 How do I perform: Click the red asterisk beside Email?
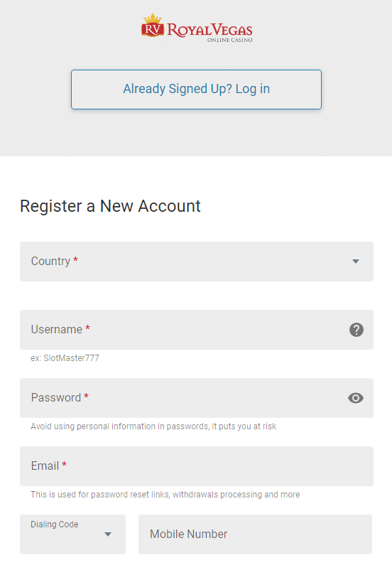click(65, 464)
